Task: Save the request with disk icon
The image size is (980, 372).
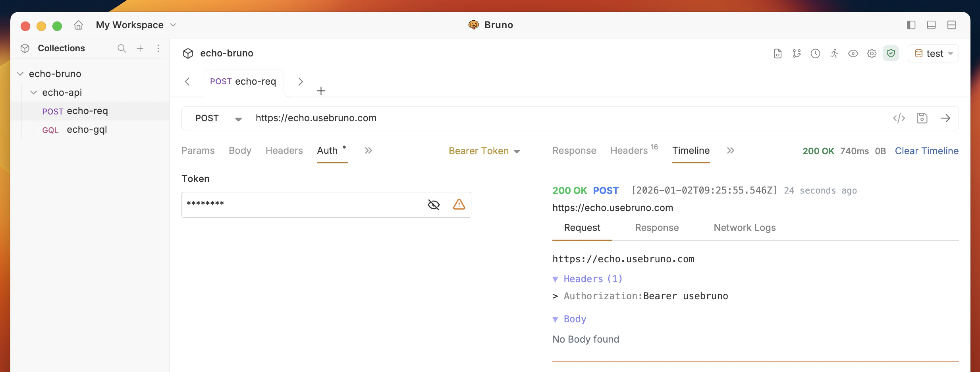Action: 922,118
